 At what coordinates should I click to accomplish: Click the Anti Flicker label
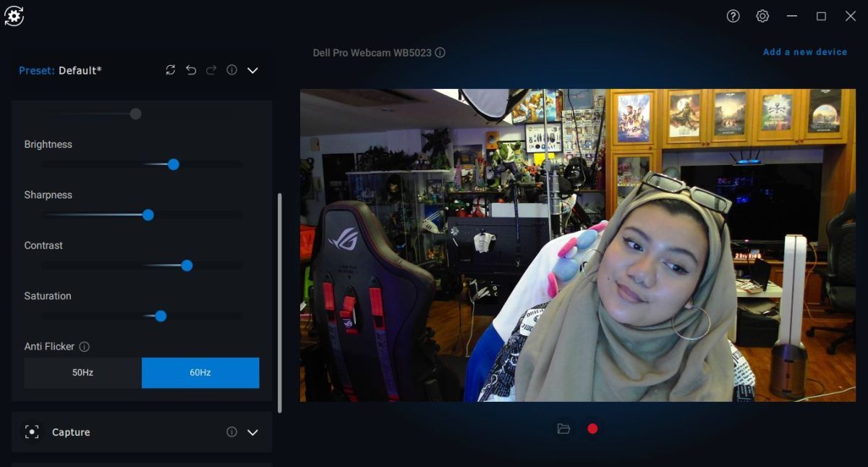[x=49, y=347]
